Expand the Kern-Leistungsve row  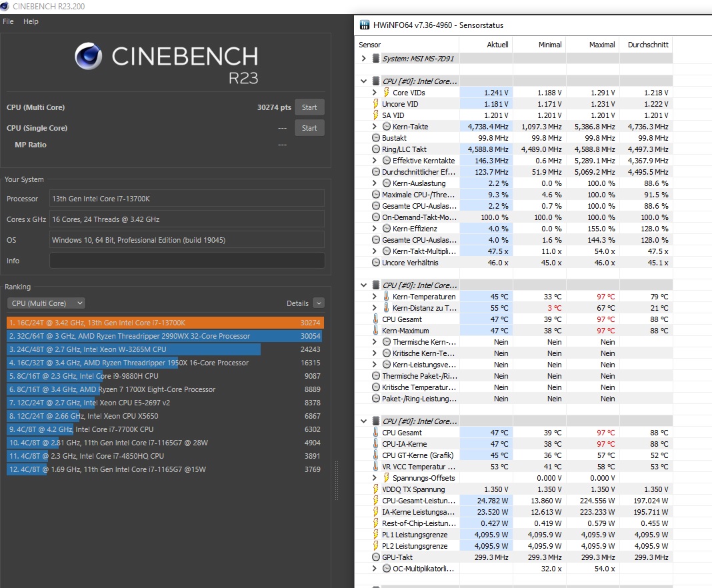point(375,365)
